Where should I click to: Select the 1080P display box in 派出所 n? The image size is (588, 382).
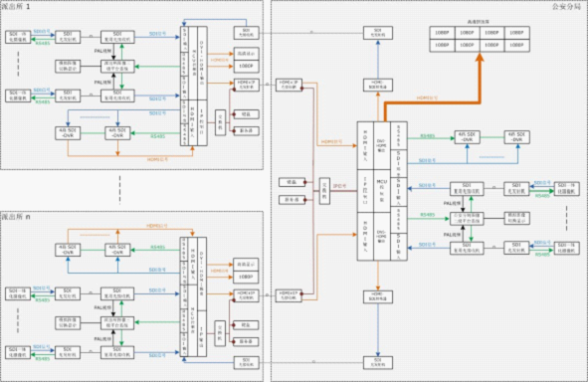pyautogui.click(x=246, y=277)
